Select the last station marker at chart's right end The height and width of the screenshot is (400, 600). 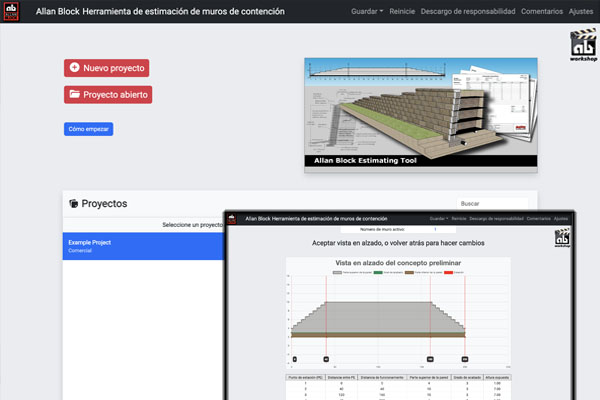click(465, 359)
